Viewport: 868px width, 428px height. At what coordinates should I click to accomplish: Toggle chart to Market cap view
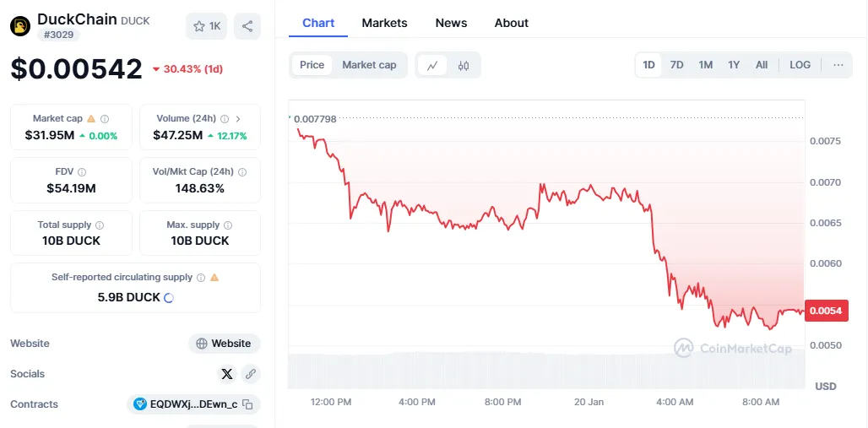pos(369,65)
